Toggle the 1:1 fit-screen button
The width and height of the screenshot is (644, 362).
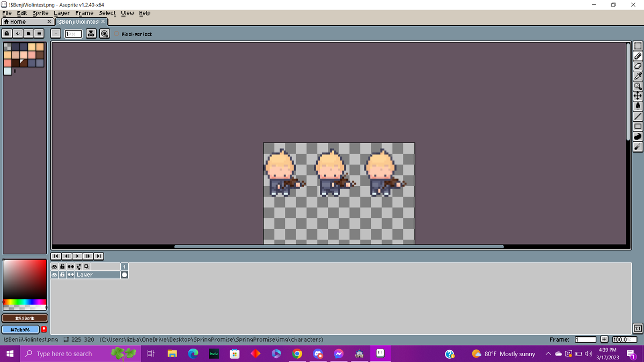[638, 328]
